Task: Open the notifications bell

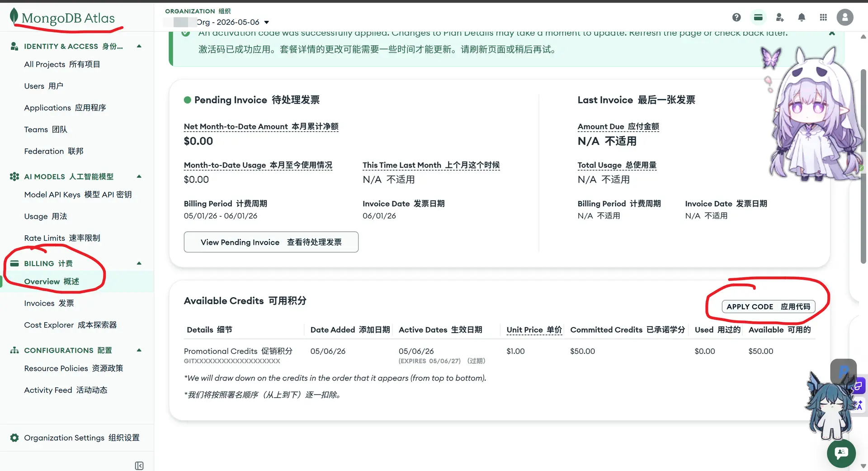Action: coord(802,17)
